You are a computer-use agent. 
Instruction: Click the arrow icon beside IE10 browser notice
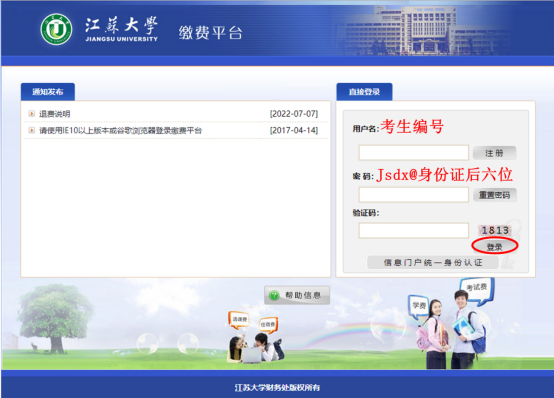pyautogui.click(x=32, y=130)
